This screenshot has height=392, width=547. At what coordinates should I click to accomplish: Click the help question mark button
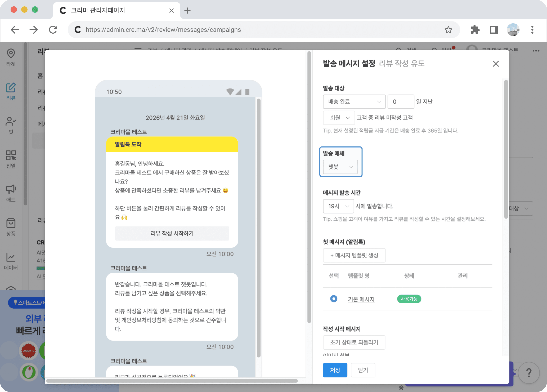(x=528, y=372)
